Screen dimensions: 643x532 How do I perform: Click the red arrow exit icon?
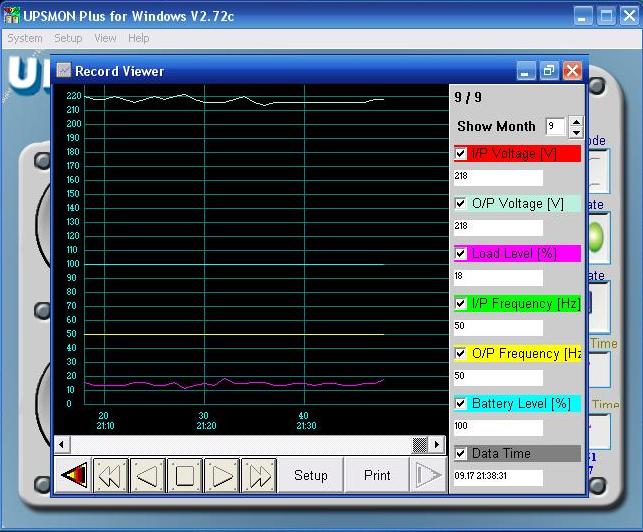[74, 476]
